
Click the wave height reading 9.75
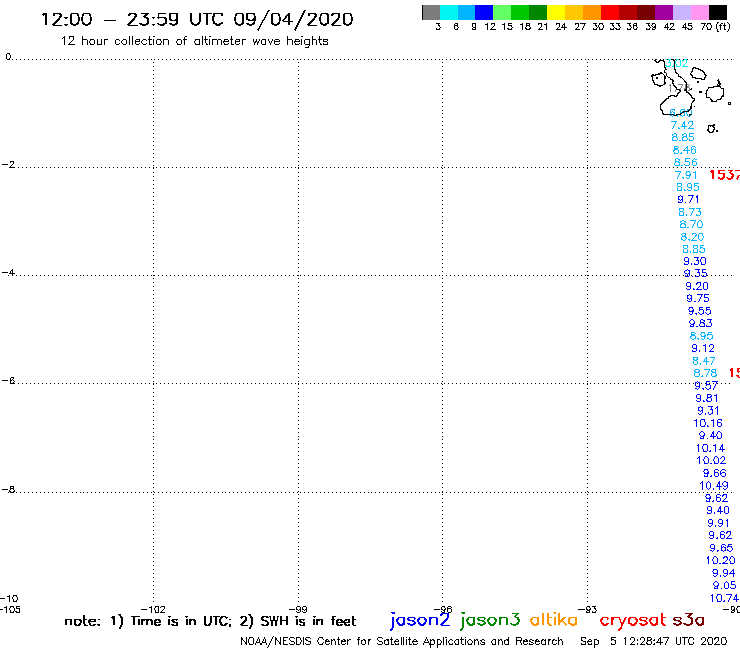(x=698, y=299)
